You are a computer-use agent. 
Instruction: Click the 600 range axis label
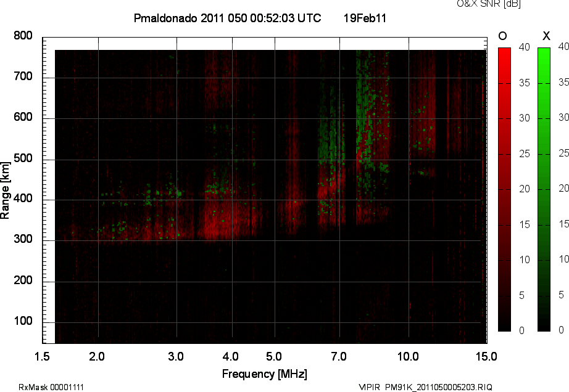click(x=23, y=117)
